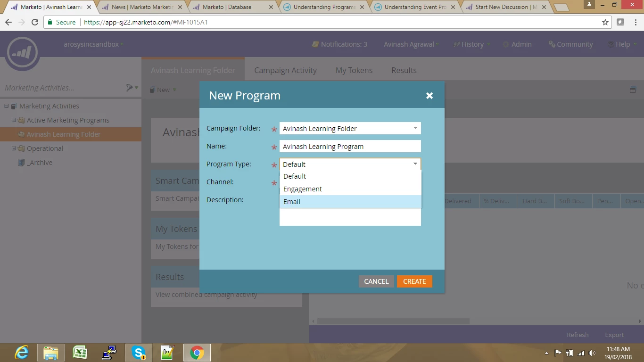Select the _Archive tree item
Image resolution: width=644 pixels, height=362 pixels.
click(x=40, y=163)
